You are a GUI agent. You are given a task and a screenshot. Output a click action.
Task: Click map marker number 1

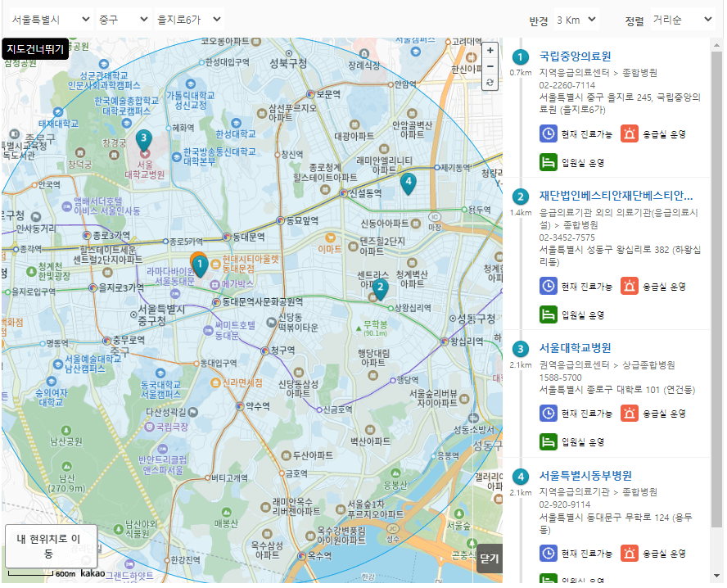200,266
